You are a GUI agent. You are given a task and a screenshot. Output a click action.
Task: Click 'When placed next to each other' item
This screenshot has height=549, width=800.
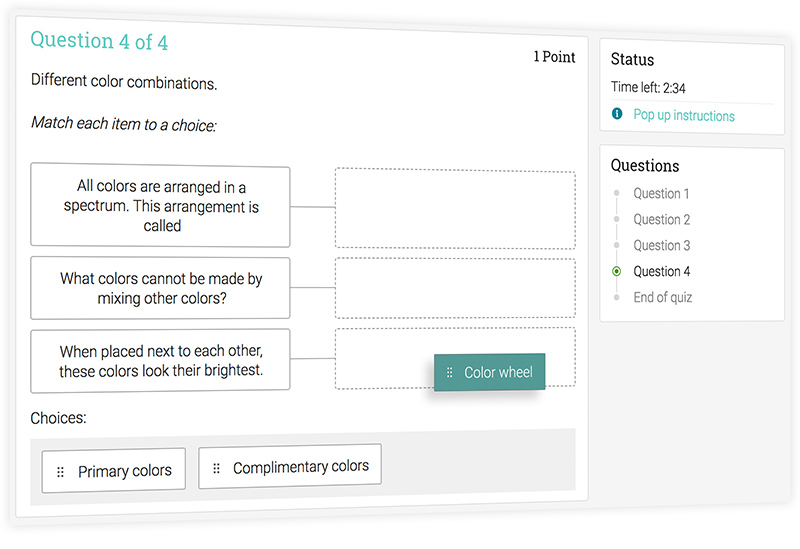[160, 361]
